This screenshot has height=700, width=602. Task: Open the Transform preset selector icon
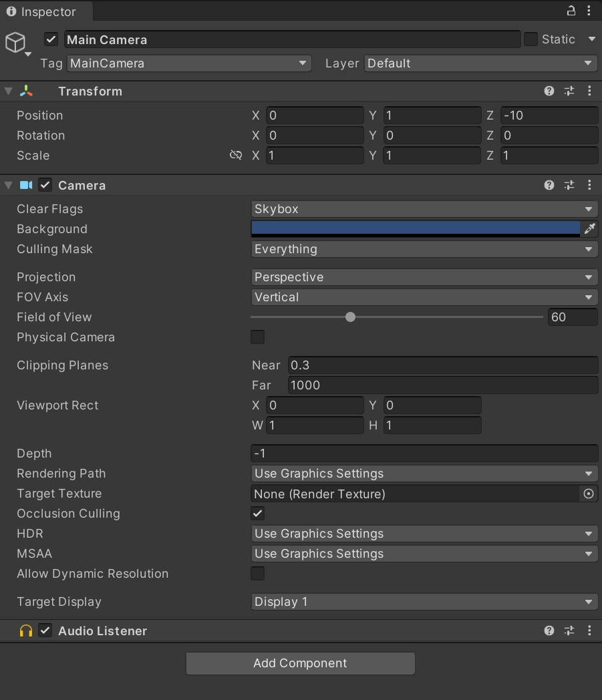569,91
